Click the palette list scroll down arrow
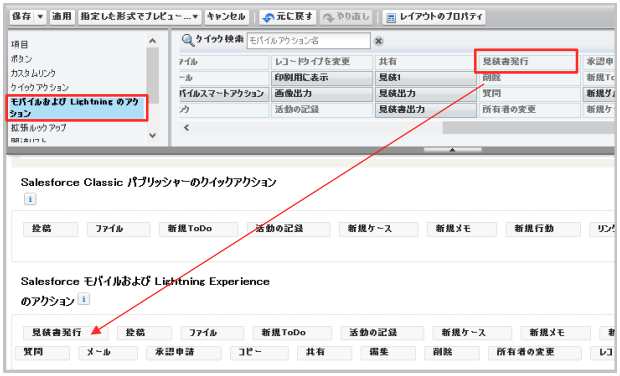Viewport: 620px width, 376px height. coord(153,135)
